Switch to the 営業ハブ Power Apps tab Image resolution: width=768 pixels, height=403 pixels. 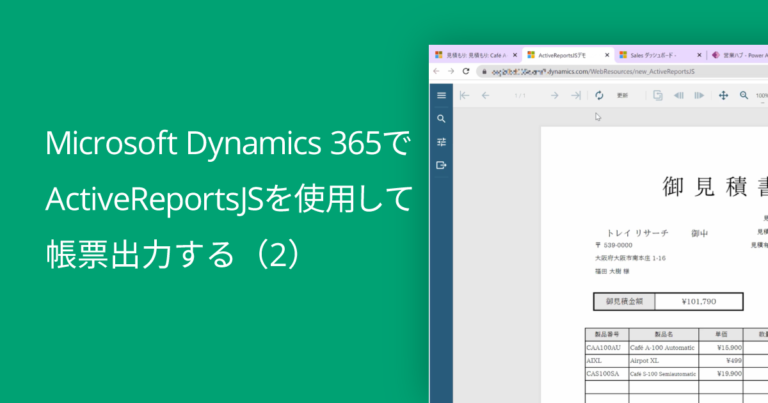pos(741,55)
